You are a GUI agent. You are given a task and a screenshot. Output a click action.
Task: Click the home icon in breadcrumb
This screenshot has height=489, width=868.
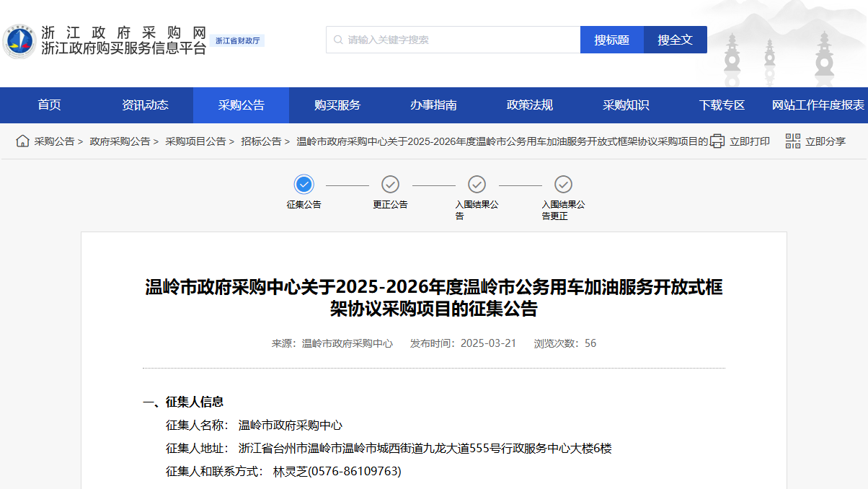22,141
